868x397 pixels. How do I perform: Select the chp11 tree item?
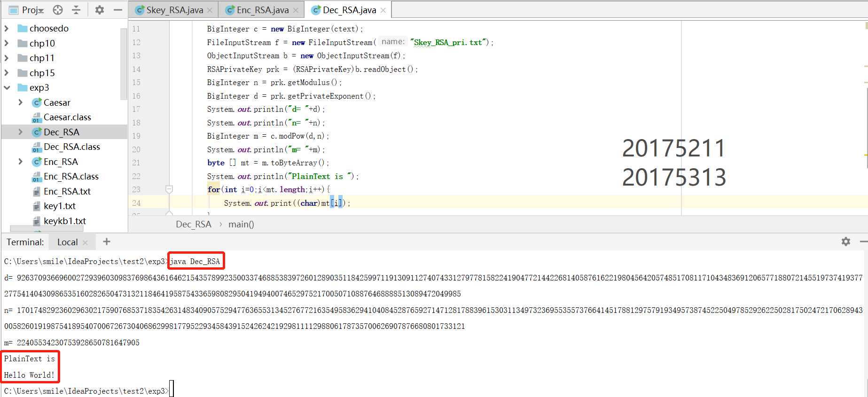click(x=42, y=58)
